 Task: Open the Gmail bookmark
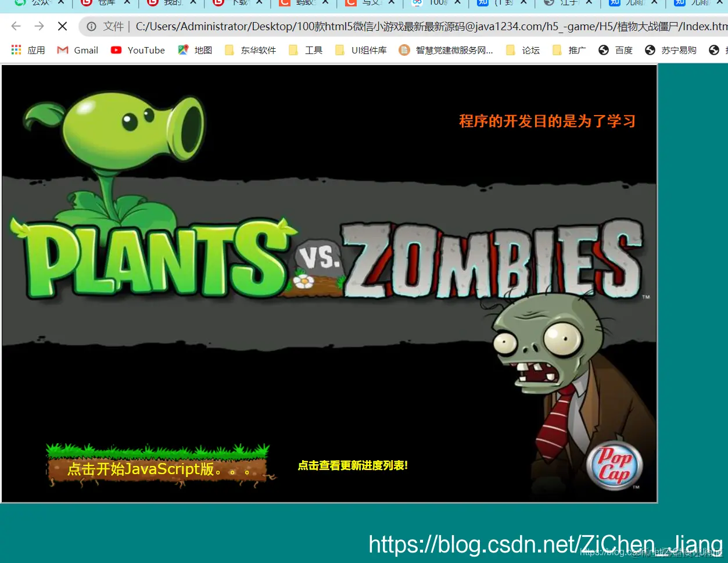(78, 51)
